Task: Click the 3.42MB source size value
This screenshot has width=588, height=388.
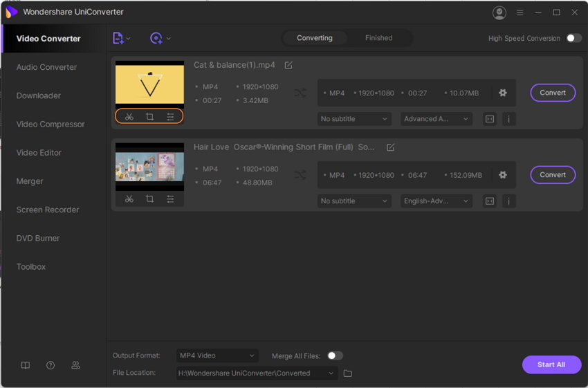Action: (x=255, y=100)
